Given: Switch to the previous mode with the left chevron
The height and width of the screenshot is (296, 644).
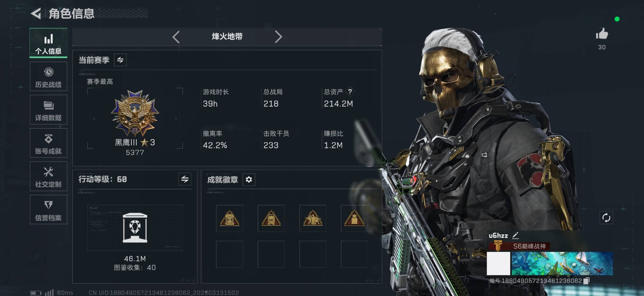Looking at the screenshot, I should tap(176, 37).
